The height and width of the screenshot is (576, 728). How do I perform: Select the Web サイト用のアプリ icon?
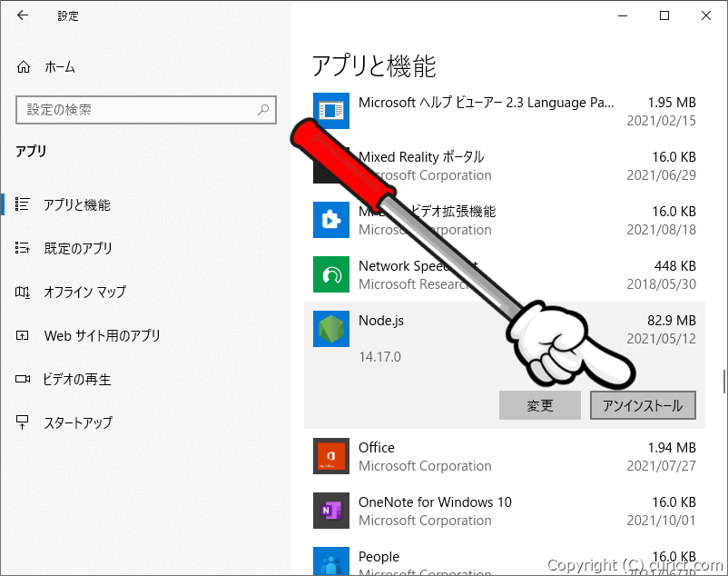(x=23, y=335)
